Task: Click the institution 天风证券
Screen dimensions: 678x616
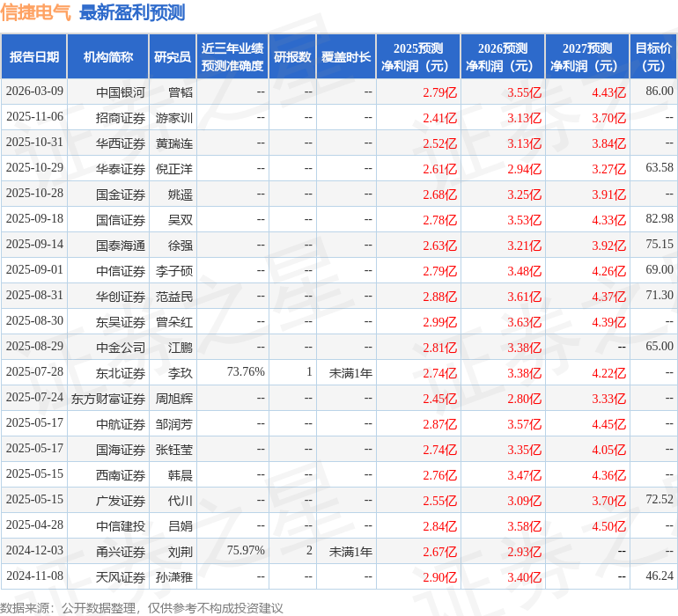Action: pyautogui.click(x=121, y=576)
